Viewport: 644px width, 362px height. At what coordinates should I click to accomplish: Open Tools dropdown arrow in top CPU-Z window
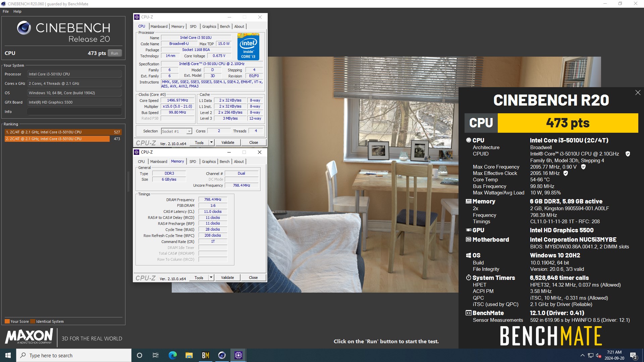click(x=211, y=142)
